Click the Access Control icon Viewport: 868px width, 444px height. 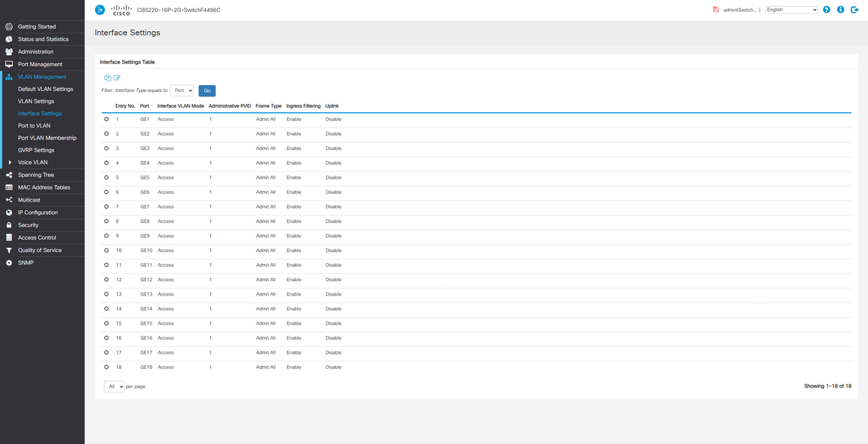[9, 237]
